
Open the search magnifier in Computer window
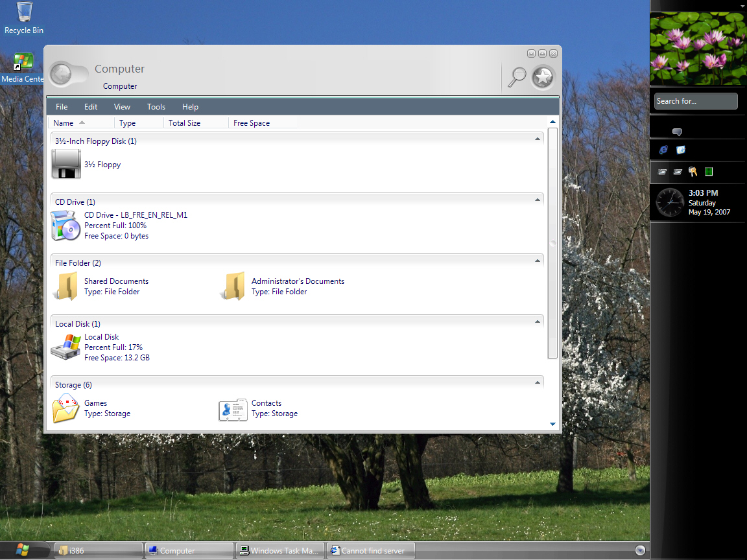(517, 76)
